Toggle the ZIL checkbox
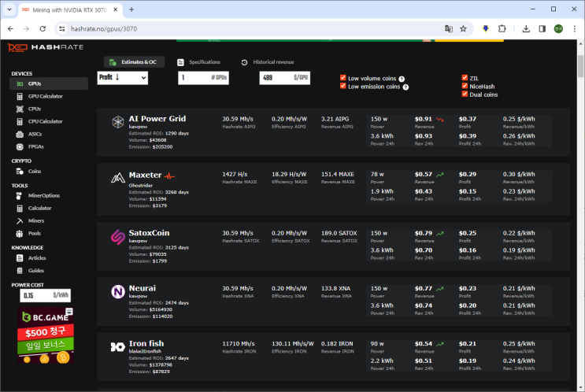The width and height of the screenshot is (585, 392). coord(465,78)
